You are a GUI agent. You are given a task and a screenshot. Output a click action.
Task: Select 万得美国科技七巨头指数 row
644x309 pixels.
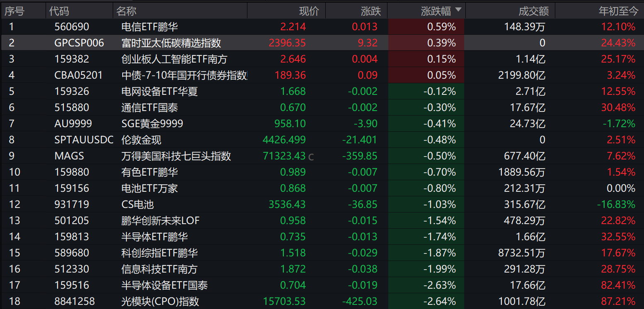pyautogui.click(x=322, y=156)
